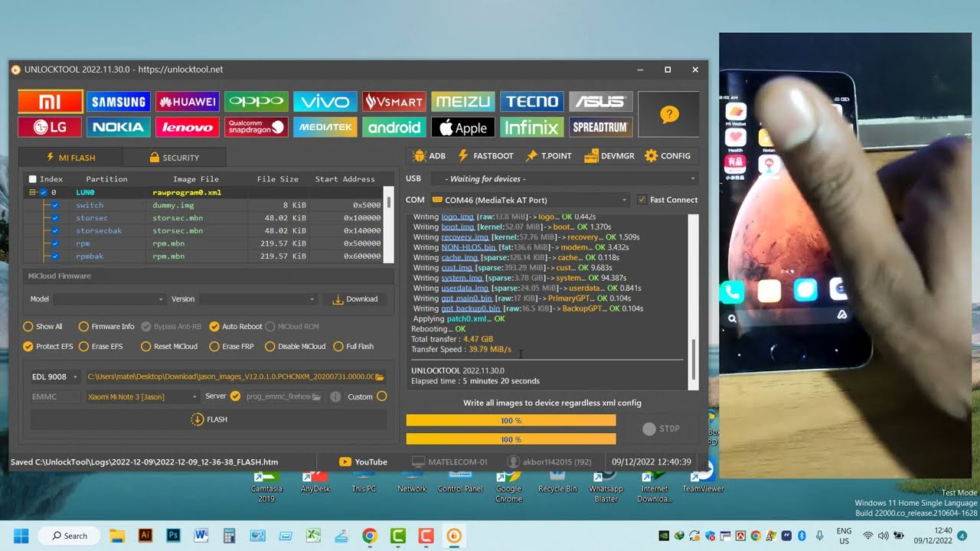Select the Apple brand icon
This screenshot has height=551, width=980.
(x=463, y=127)
